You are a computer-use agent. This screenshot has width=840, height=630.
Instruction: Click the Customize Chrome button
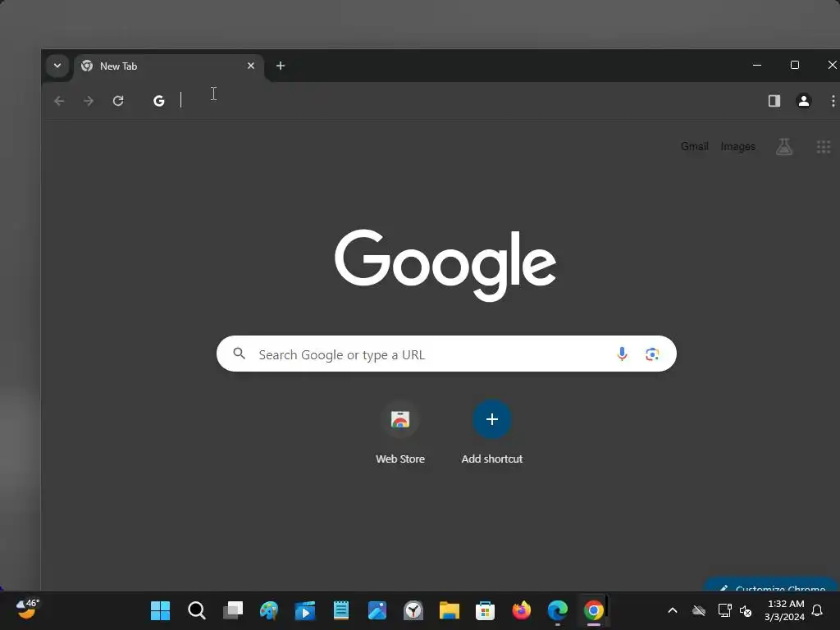(772, 585)
